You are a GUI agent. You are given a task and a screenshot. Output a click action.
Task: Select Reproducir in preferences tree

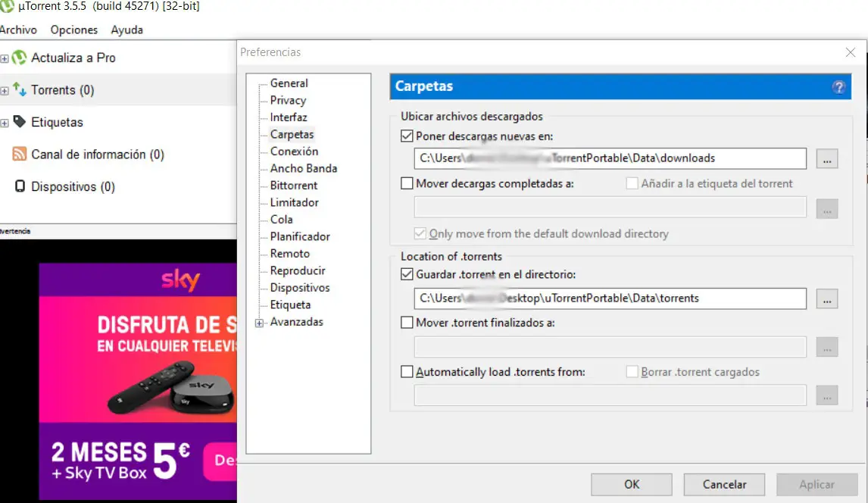click(x=297, y=270)
